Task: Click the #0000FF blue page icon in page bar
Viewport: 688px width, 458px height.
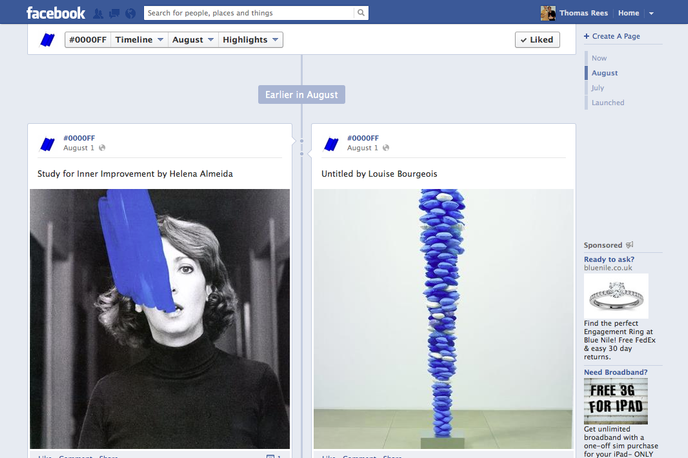Action: (x=47, y=40)
